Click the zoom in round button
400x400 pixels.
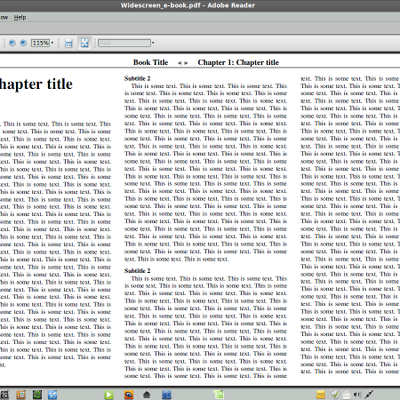23,43
